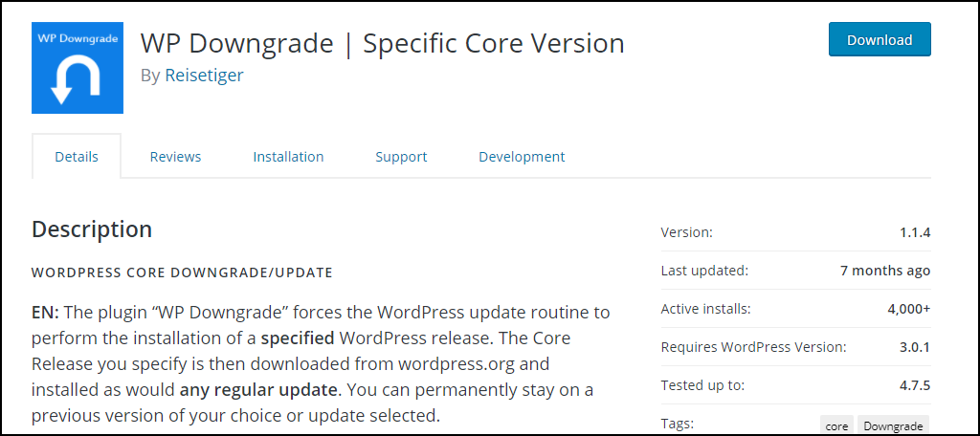This screenshot has width=980, height=436.
Task: Select the Details tab
Action: coord(77,157)
